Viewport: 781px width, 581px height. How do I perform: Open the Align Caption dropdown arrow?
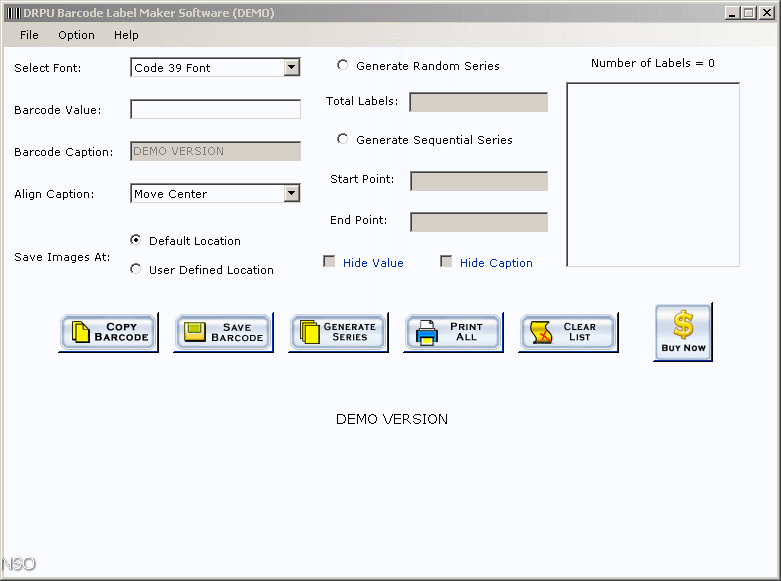(292, 193)
